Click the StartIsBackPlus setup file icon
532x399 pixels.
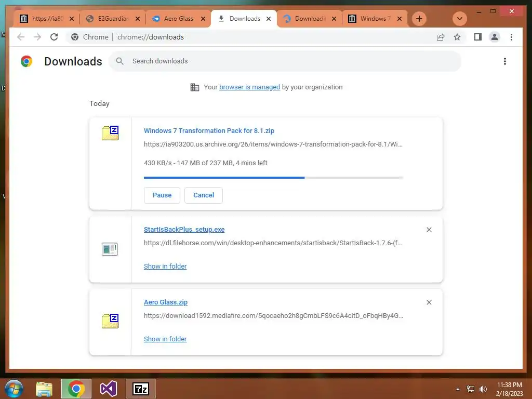point(110,249)
